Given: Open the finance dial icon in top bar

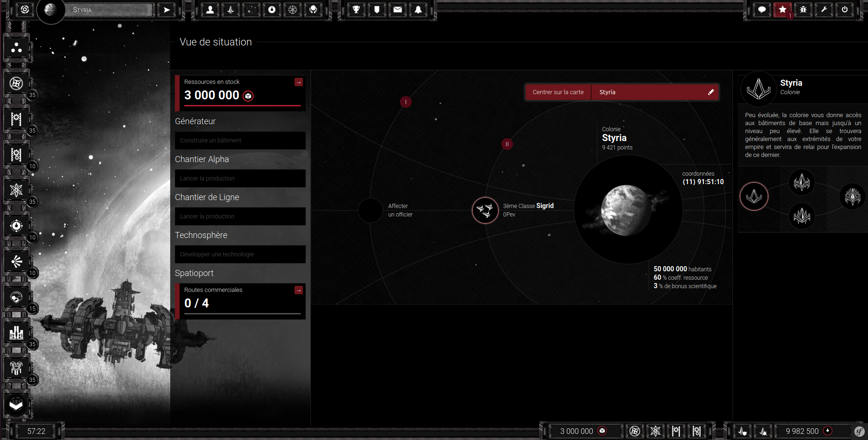Looking at the screenshot, I should pyautogui.click(x=272, y=10).
